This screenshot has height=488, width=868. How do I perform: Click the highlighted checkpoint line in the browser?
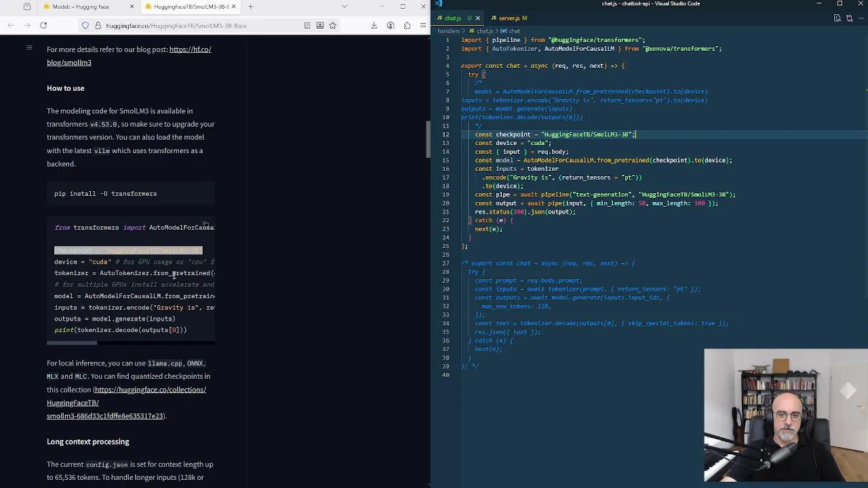coord(128,251)
